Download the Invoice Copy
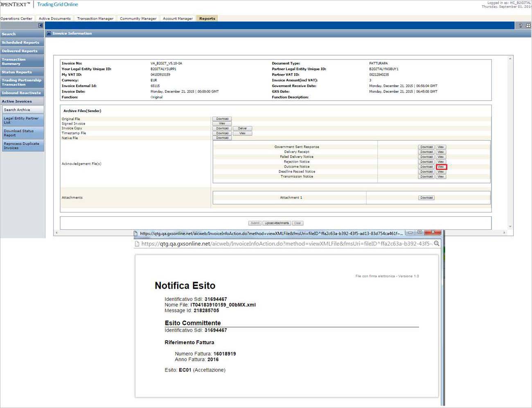 (222, 128)
